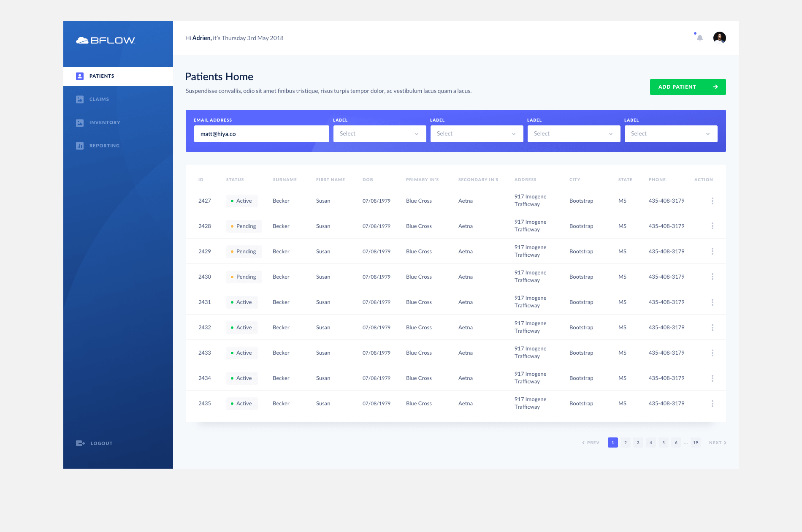Jump to last page 19
This screenshot has width=802, height=532.
pyautogui.click(x=696, y=442)
